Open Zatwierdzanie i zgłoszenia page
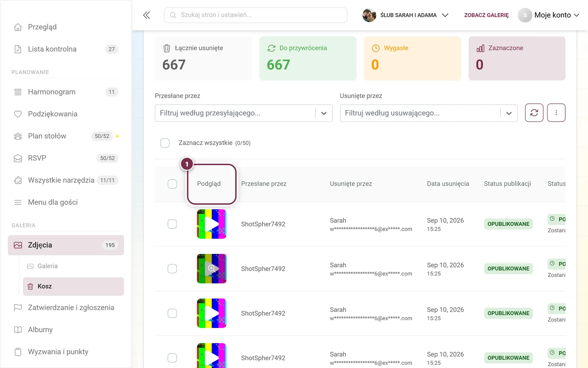Screen dimensions: 588x368 click(66, 307)
